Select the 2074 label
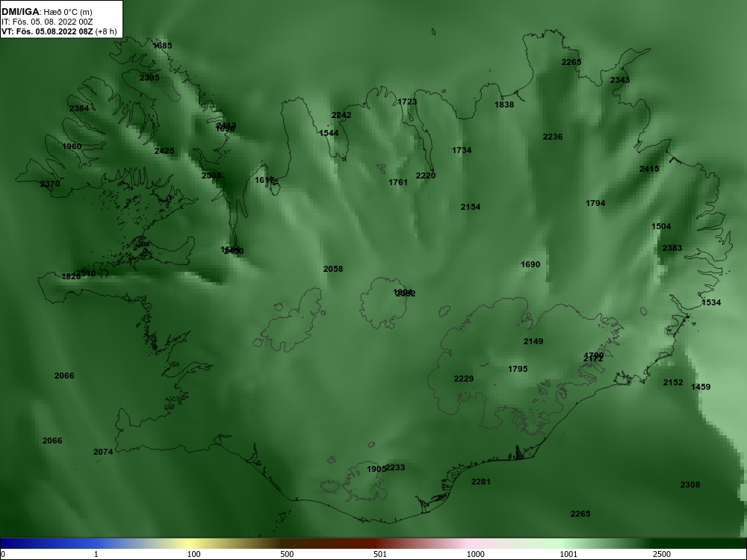This screenshot has height=560, width=747. point(103,452)
